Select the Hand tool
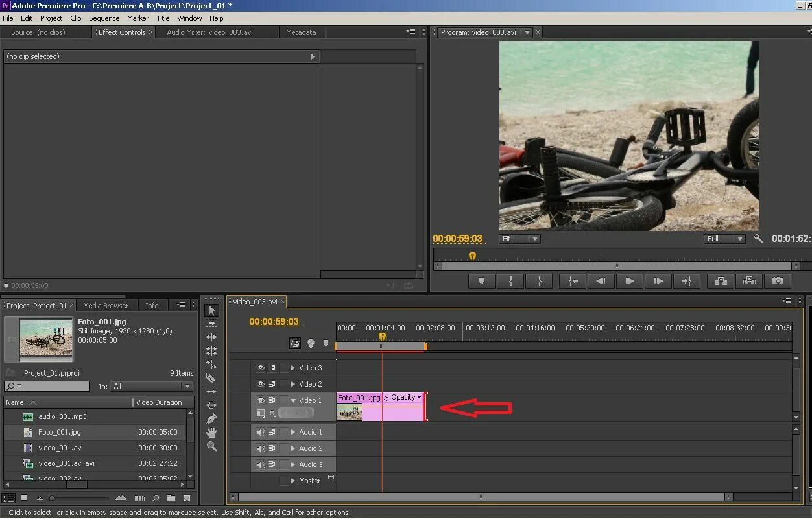812x519 pixels. 211,433
